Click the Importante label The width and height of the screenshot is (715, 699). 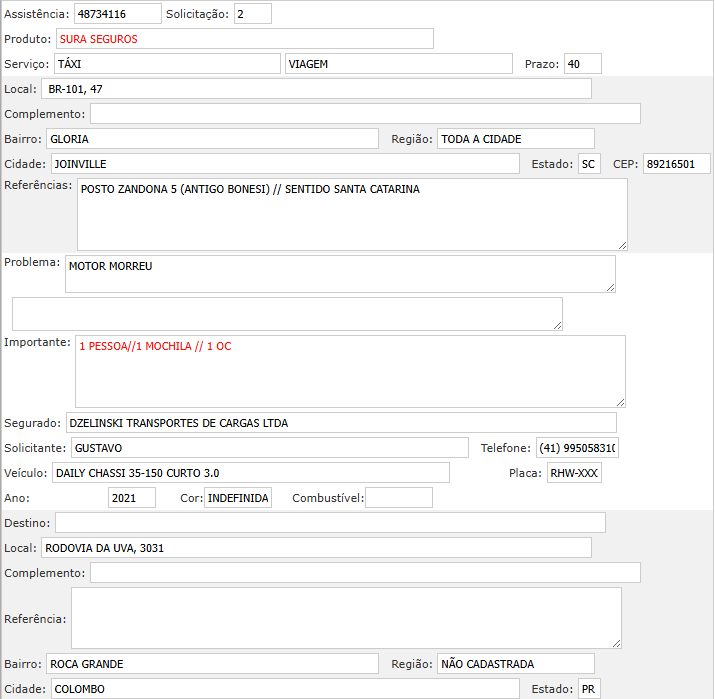(37, 342)
